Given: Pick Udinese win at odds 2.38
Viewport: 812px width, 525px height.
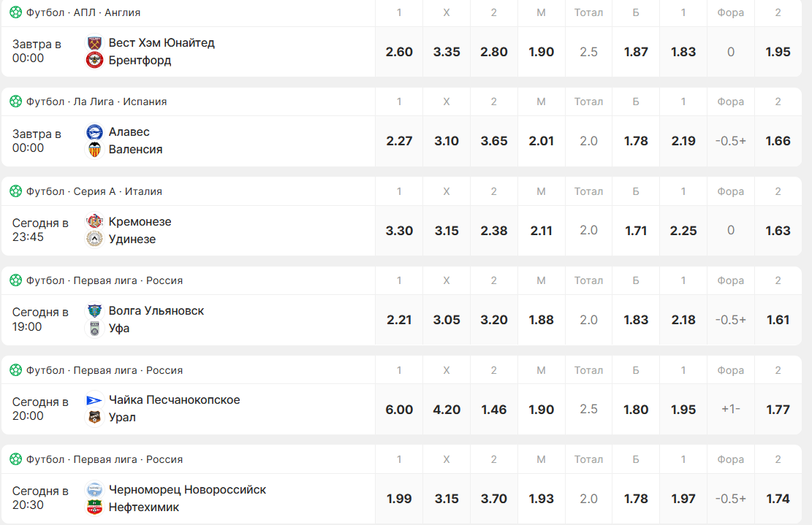Looking at the screenshot, I should coord(494,231).
